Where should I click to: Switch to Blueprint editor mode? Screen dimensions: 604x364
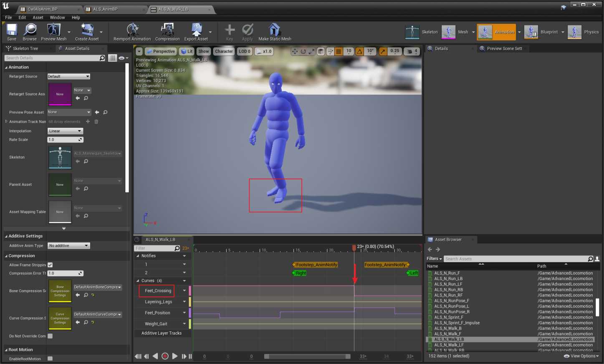(541, 32)
